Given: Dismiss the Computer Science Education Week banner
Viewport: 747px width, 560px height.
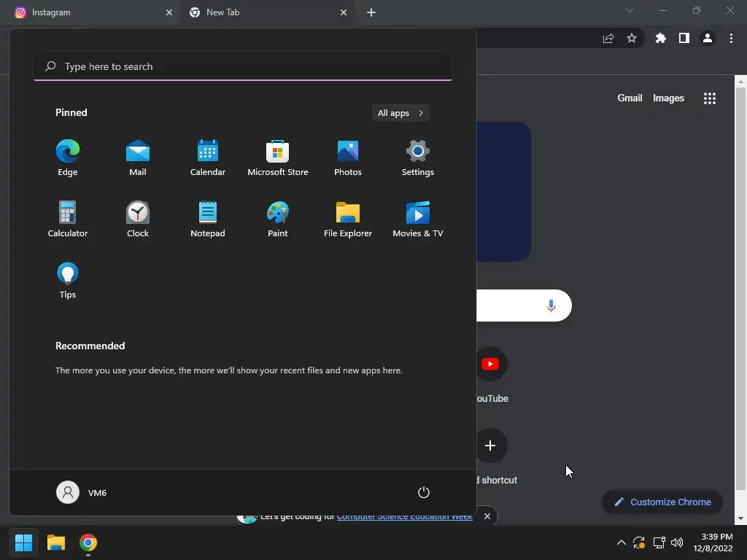Looking at the screenshot, I should [487, 516].
